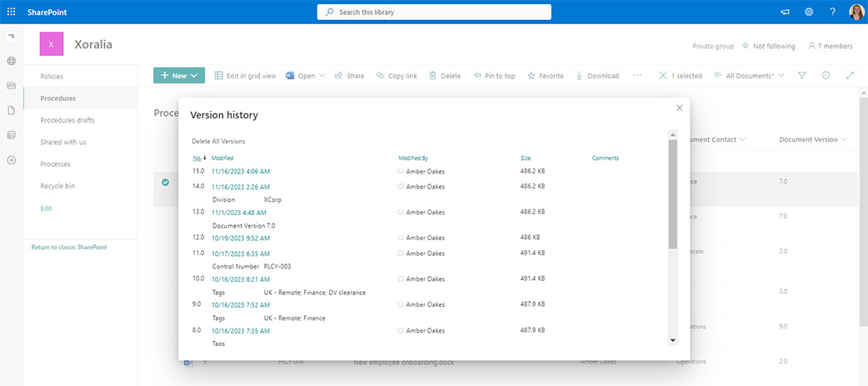The width and height of the screenshot is (868, 386).
Task: Click the dialog vertical scrollbar thumb
Action: click(x=672, y=193)
